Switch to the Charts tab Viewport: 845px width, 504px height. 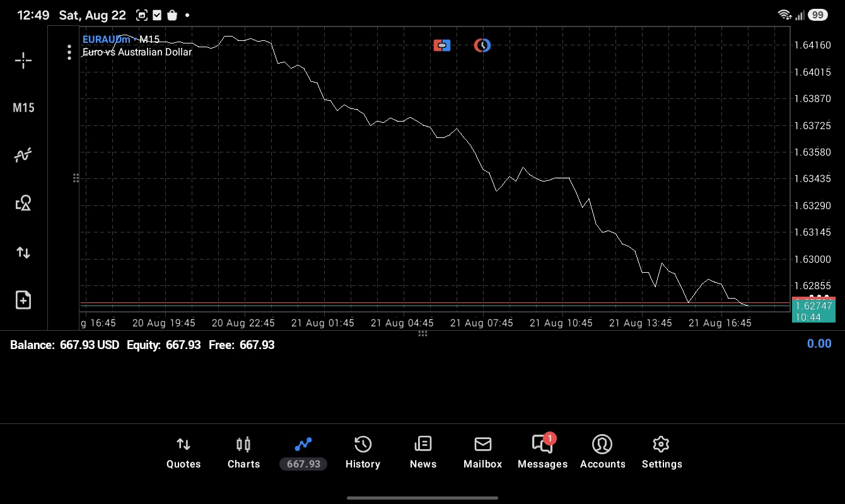coord(243,453)
